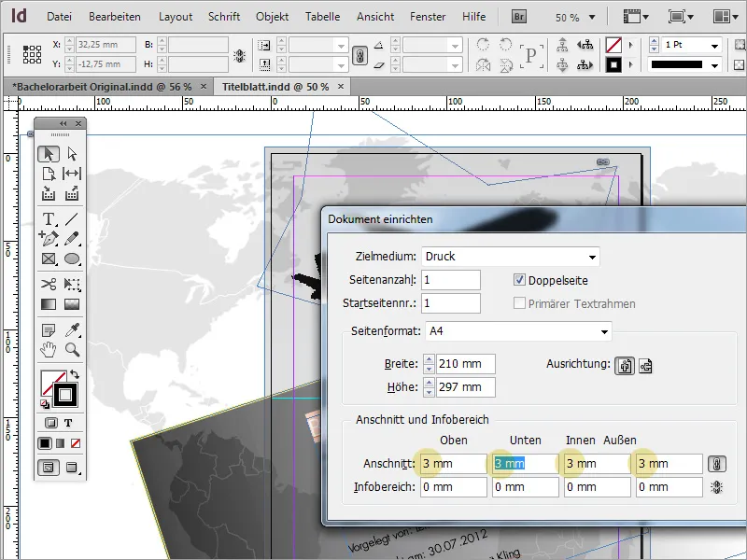Toggle Doppelseite checkbox

(x=519, y=280)
